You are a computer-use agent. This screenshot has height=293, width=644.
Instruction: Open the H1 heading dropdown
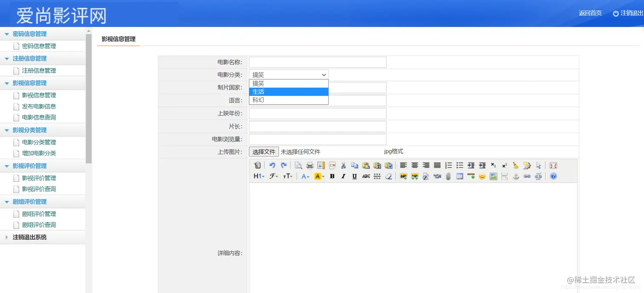259,176
